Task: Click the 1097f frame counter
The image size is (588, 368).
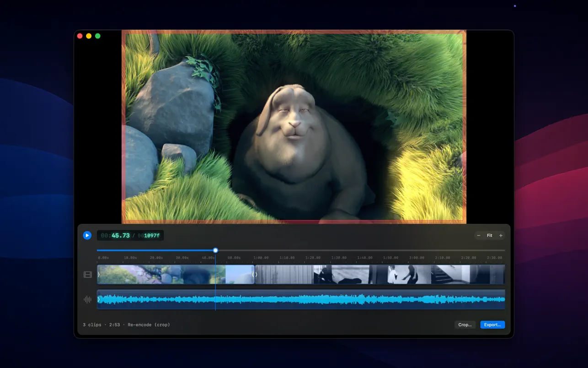Action: coord(152,236)
